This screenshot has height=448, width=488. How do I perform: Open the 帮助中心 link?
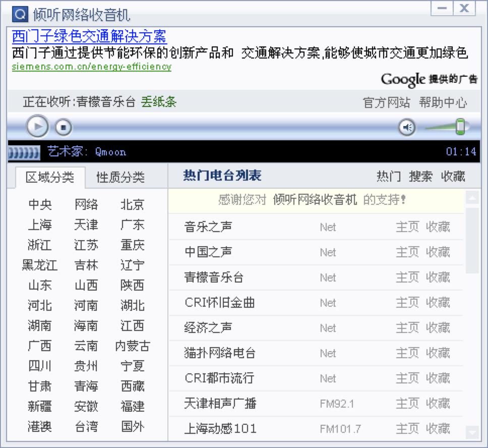[443, 102]
